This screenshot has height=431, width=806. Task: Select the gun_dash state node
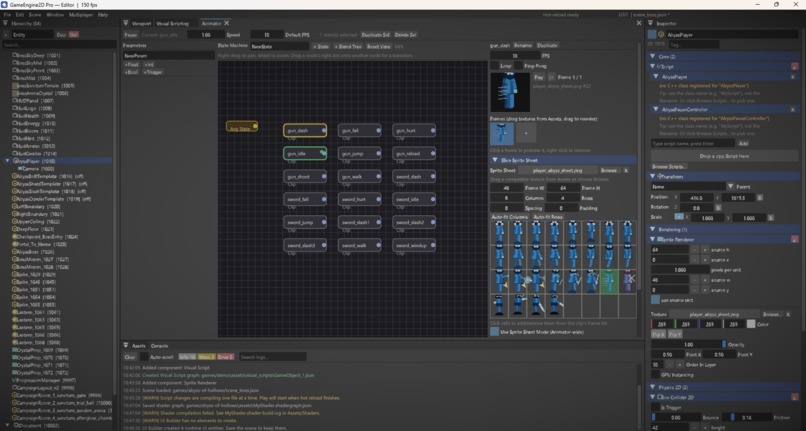pyautogui.click(x=305, y=131)
